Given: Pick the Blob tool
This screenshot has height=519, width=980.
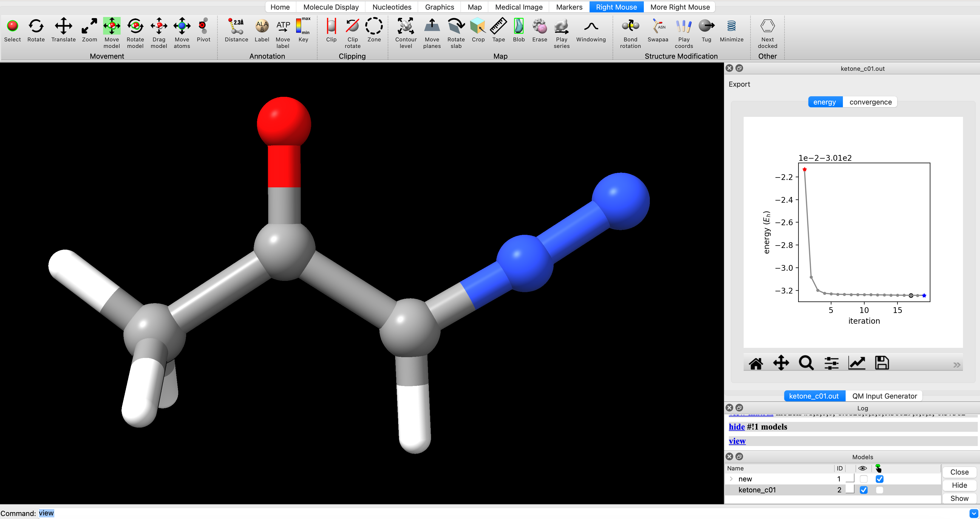Looking at the screenshot, I should [519, 26].
